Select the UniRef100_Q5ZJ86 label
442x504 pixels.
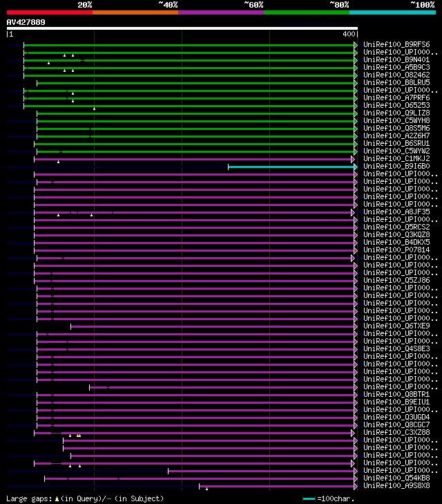396,280
